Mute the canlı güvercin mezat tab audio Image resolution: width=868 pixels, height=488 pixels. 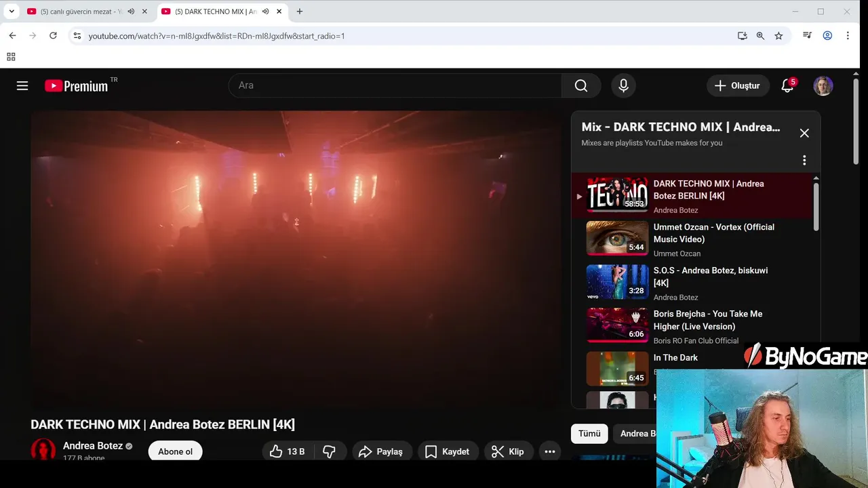[x=131, y=12]
